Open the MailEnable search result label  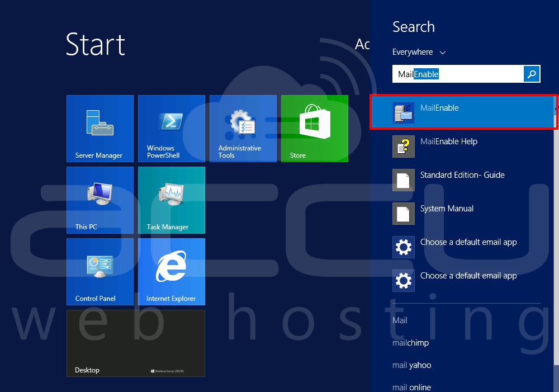[439, 108]
